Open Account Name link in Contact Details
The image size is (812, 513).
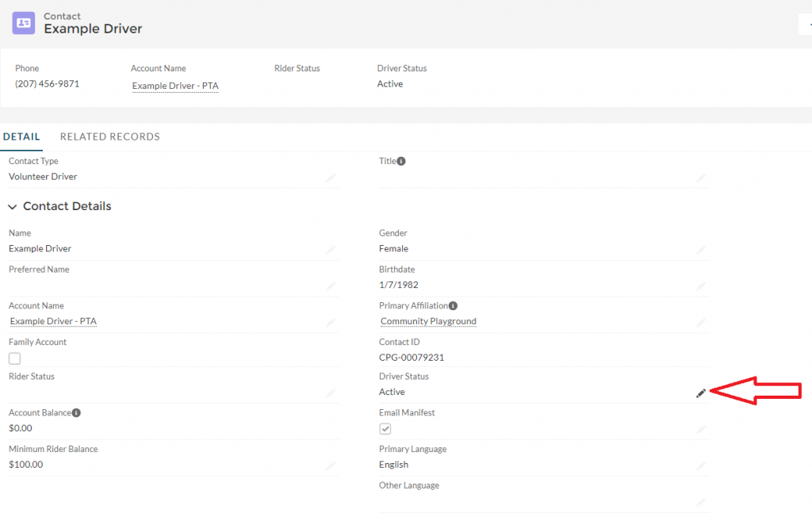tap(53, 322)
